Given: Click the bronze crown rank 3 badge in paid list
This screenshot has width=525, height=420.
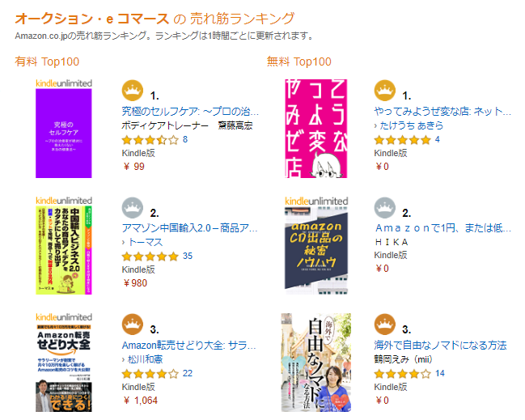Looking at the screenshot, I should point(131,325).
